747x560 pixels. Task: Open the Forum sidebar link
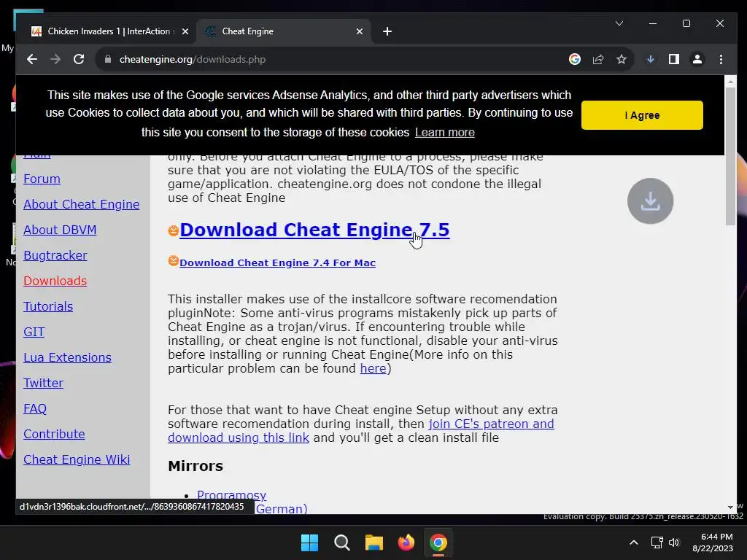[x=42, y=179]
